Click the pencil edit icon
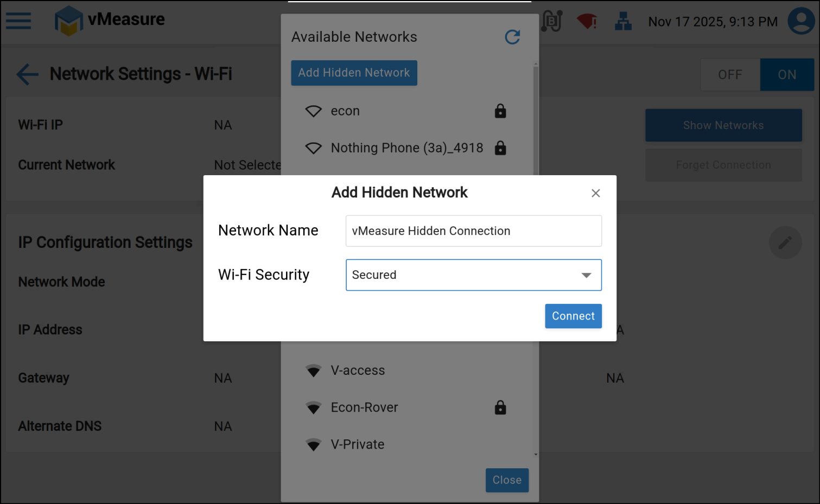Viewport: 820px width, 504px height. pos(785,243)
